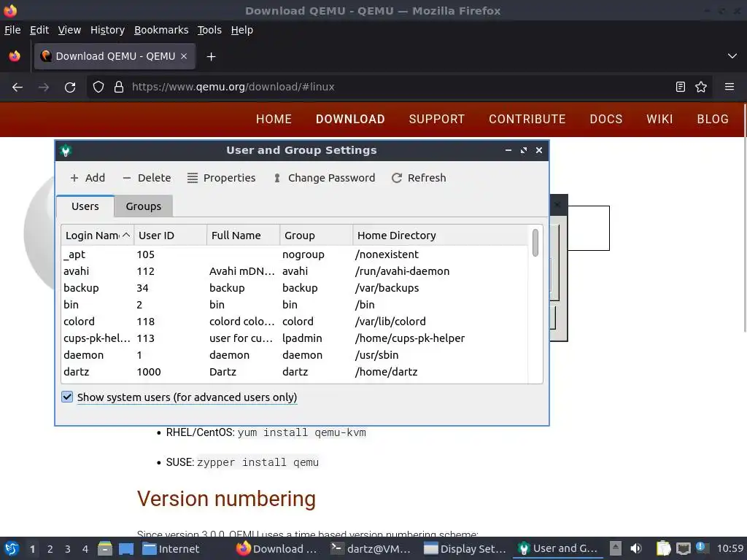
Task: Click the Firefox View pinned icon
Action: (15, 56)
